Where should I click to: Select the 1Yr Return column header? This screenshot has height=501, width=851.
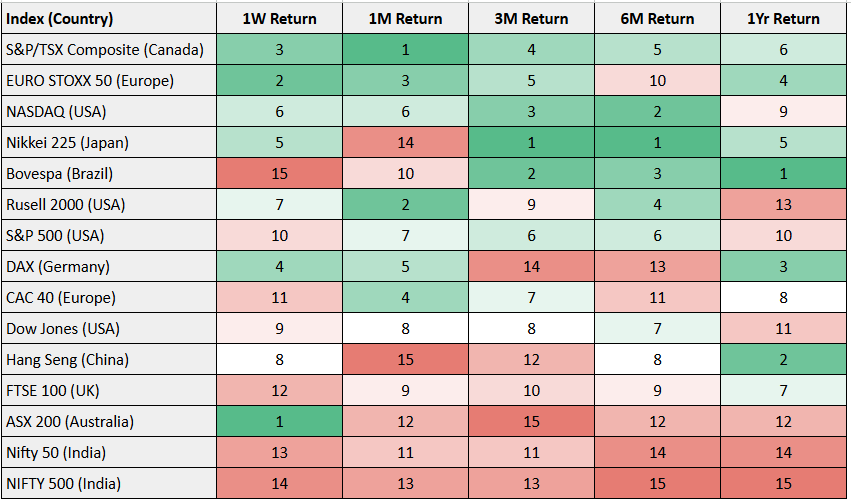(x=784, y=18)
